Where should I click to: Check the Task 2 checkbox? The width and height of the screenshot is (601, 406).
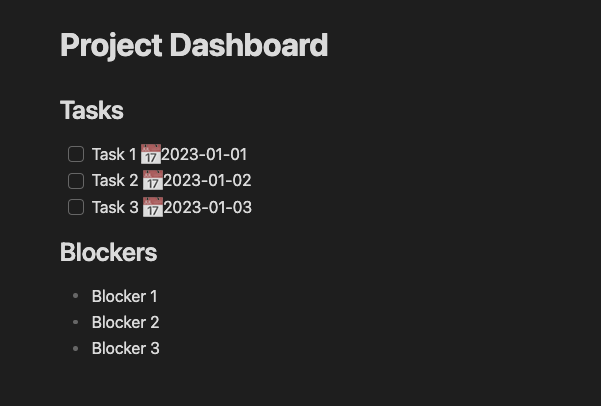pyautogui.click(x=76, y=181)
